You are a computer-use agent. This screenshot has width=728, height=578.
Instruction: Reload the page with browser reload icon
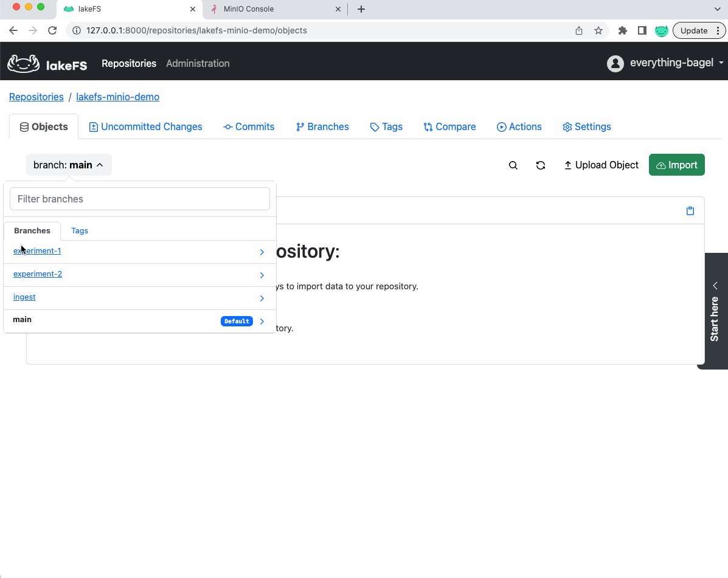click(x=52, y=30)
